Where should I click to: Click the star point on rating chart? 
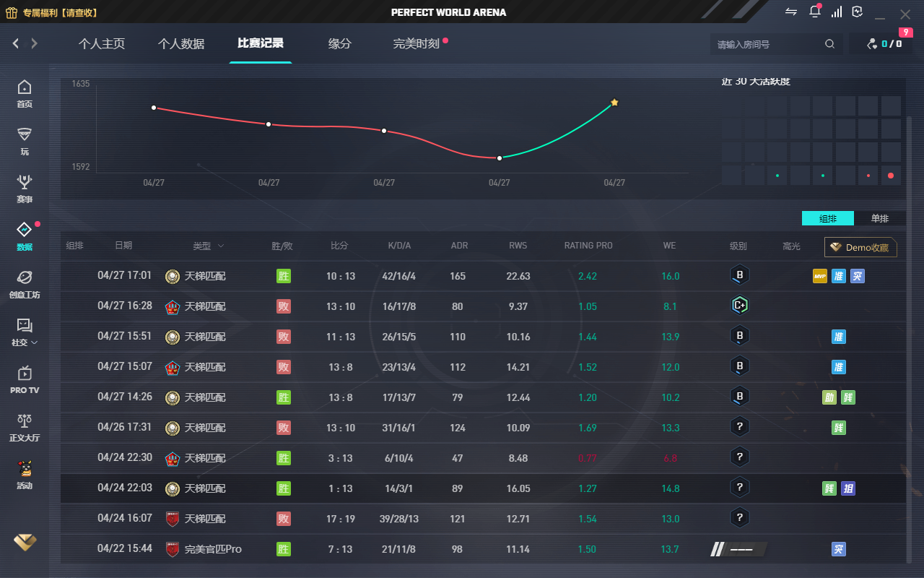point(614,103)
